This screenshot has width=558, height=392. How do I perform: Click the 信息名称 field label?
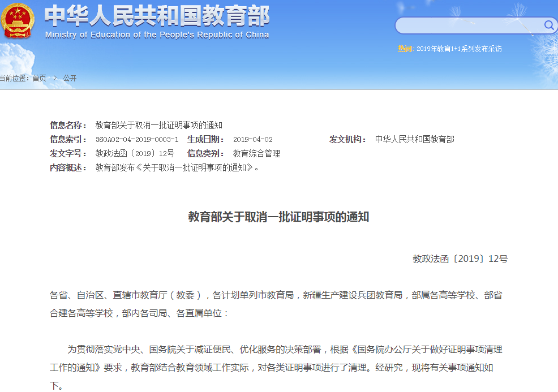[68, 125]
